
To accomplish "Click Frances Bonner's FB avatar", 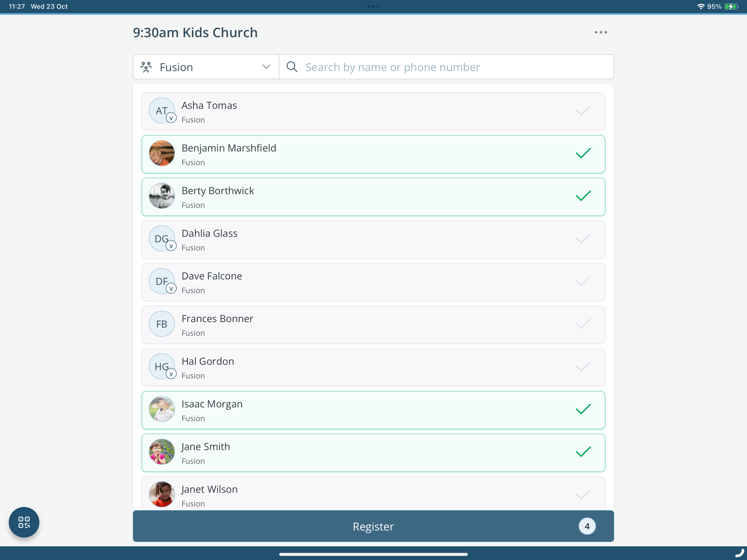I will tap(162, 323).
